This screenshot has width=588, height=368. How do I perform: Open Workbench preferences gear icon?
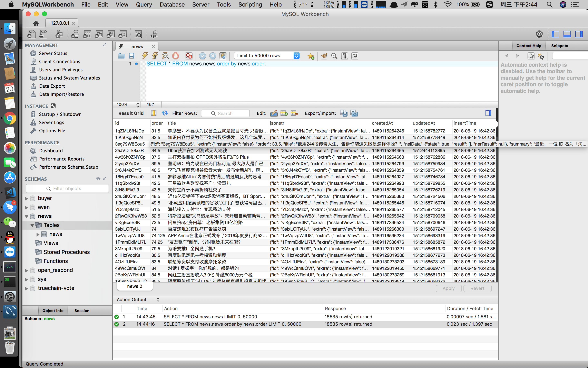point(539,34)
